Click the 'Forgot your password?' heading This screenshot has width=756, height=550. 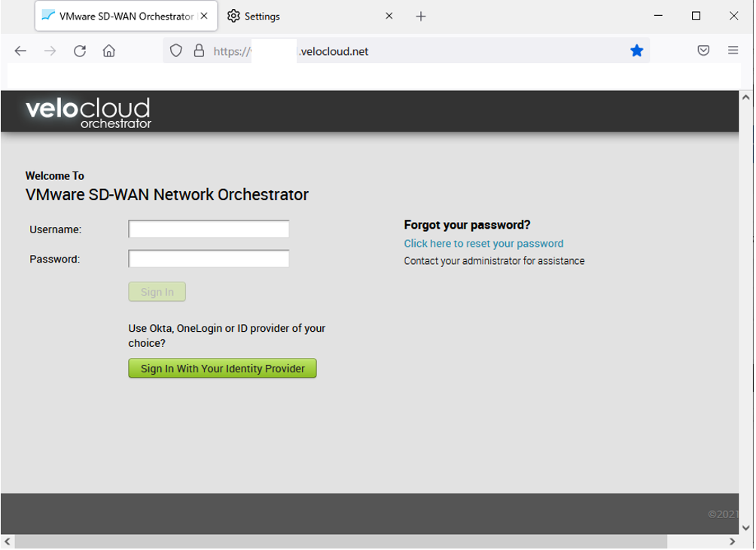point(467,225)
